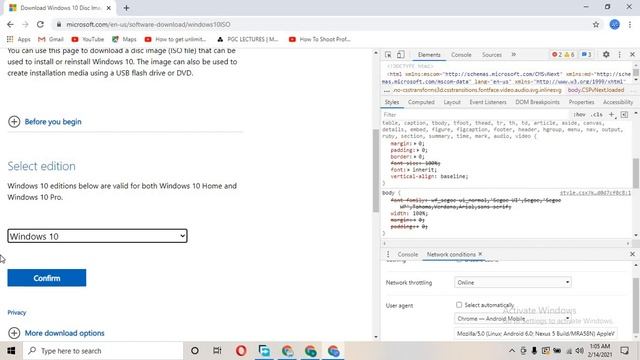Select the Properties pane tab

(x=581, y=102)
